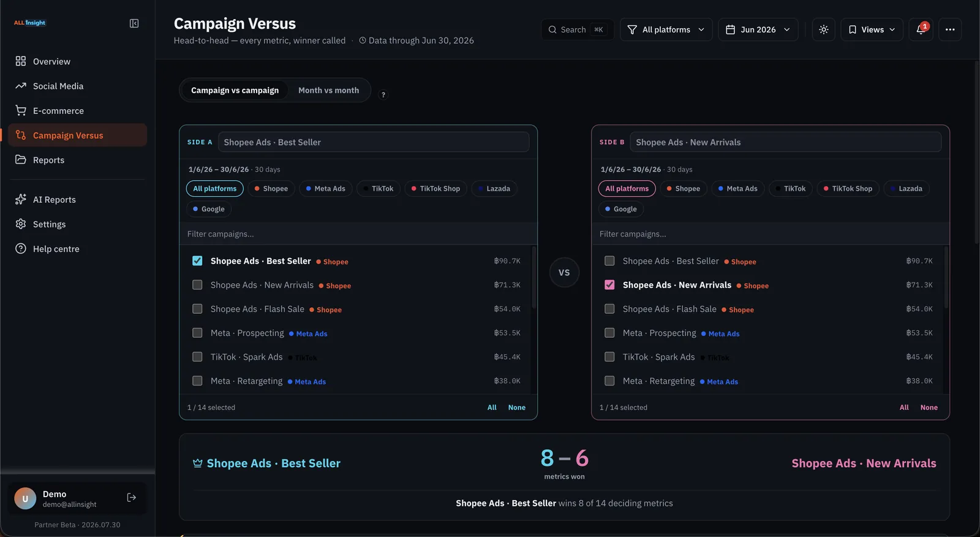Click the Demo user avatar
This screenshot has width=980, height=537.
25,498
